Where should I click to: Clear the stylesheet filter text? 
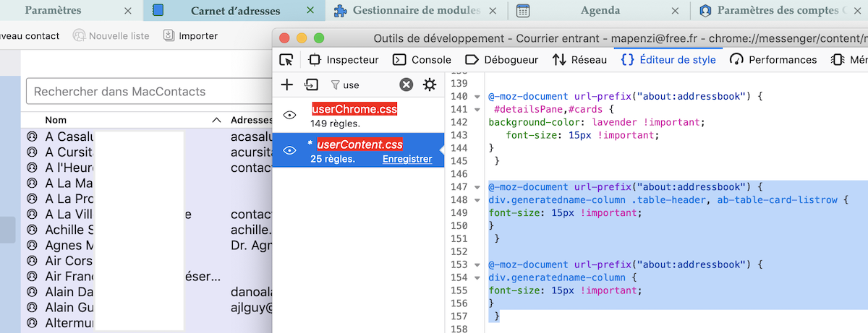407,85
